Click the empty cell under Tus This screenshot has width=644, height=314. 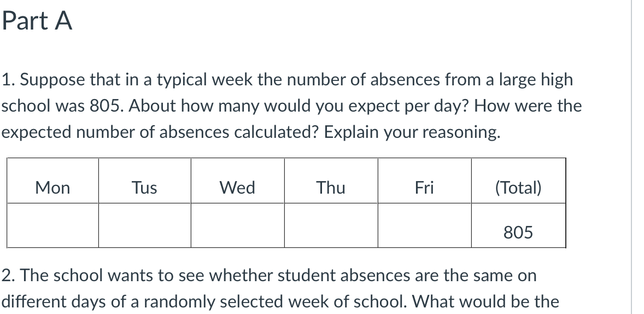point(144,225)
